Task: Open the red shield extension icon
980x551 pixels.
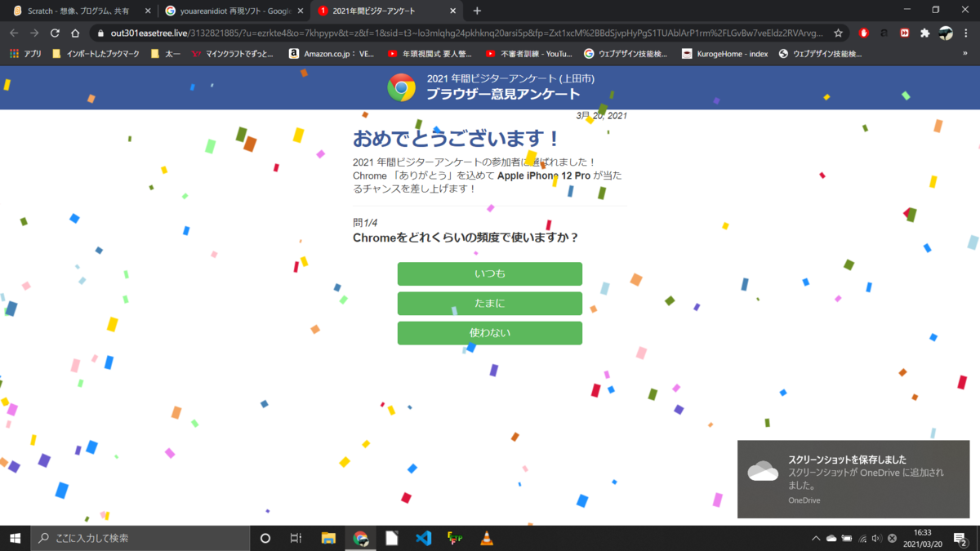Action: tap(863, 33)
